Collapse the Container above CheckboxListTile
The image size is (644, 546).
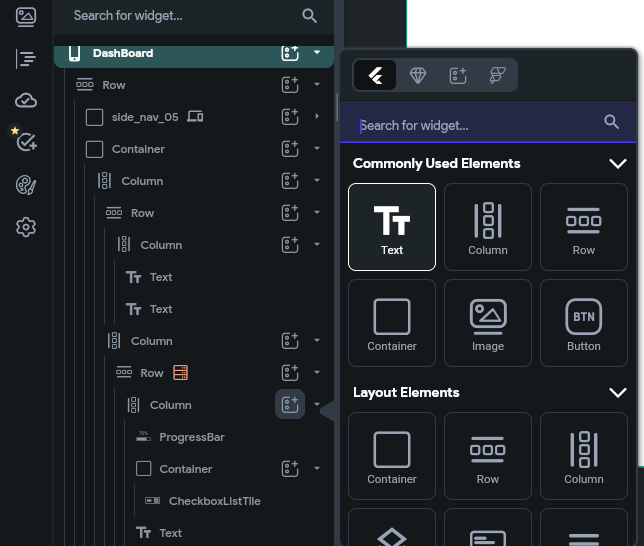pyautogui.click(x=317, y=468)
